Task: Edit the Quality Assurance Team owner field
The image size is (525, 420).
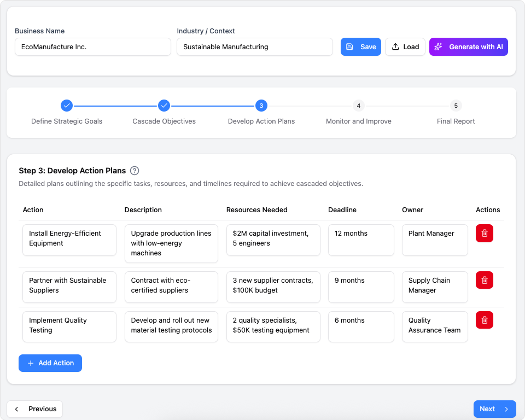Action: point(435,327)
